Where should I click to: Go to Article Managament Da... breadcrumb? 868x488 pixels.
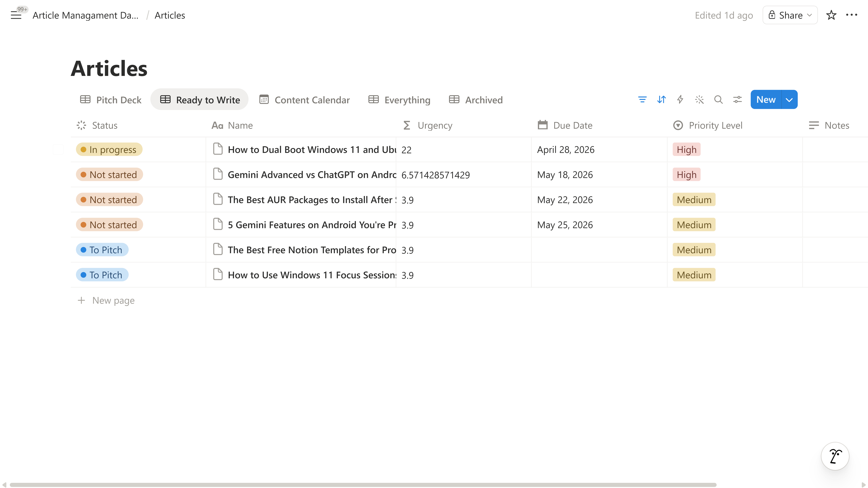[86, 15]
